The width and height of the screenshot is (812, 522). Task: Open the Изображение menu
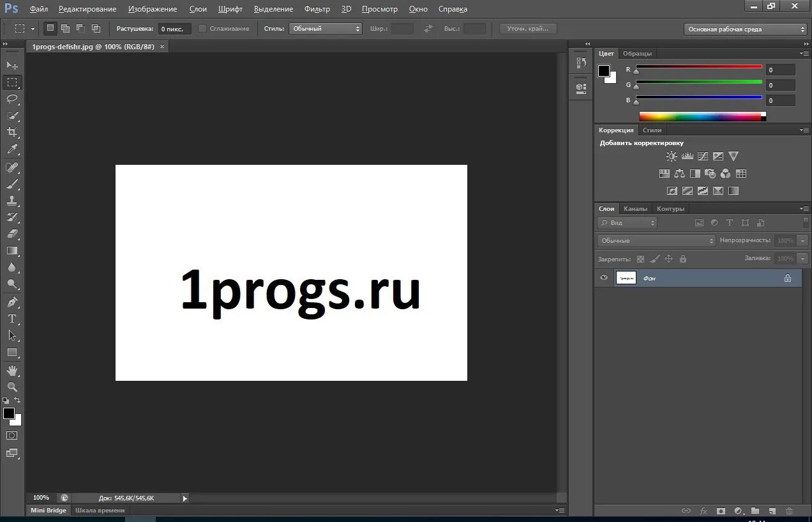pos(153,9)
